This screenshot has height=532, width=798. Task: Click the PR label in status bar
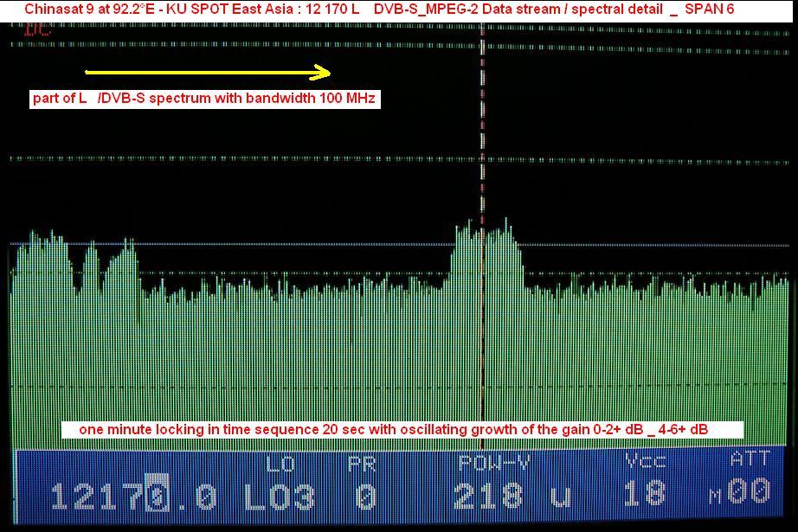coord(361,465)
